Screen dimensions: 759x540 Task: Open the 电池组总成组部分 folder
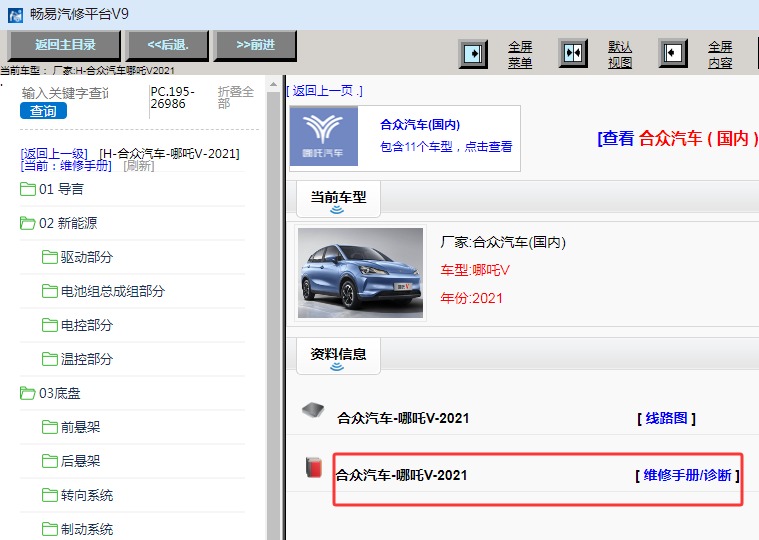pyautogui.click(x=113, y=291)
